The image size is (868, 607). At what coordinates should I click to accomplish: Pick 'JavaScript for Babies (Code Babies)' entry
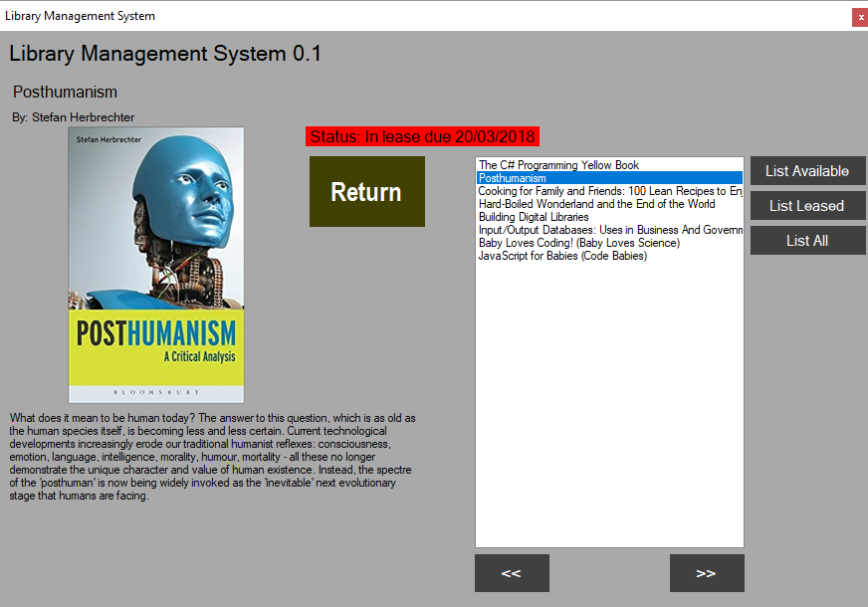pyautogui.click(x=609, y=256)
